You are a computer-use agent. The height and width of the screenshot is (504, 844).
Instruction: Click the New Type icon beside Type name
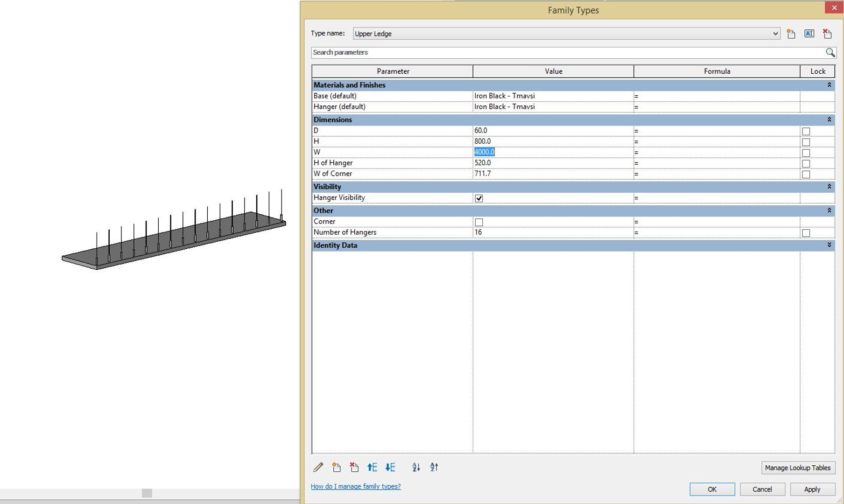pos(791,34)
